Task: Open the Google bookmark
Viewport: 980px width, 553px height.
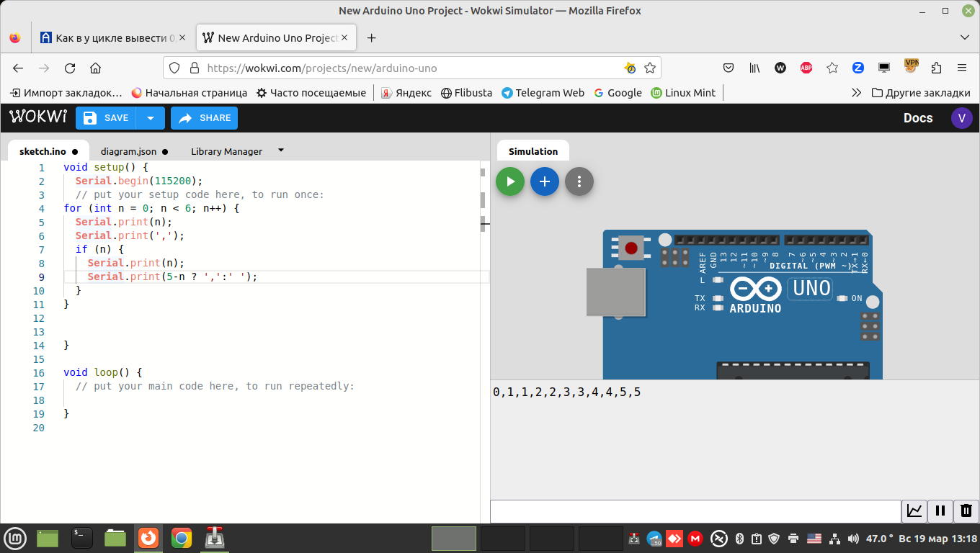Action: (618, 93)
